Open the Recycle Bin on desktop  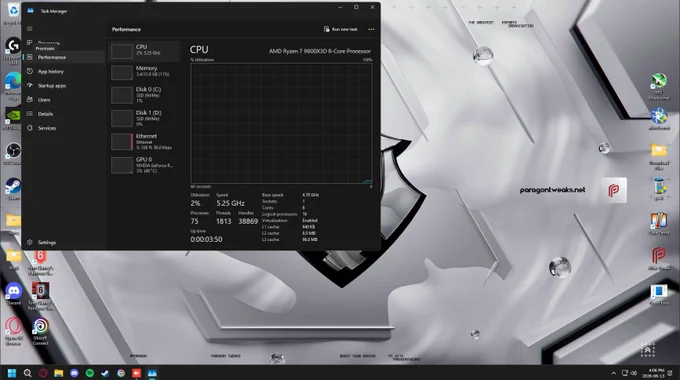pyautogui.click(x=13, y=13)
